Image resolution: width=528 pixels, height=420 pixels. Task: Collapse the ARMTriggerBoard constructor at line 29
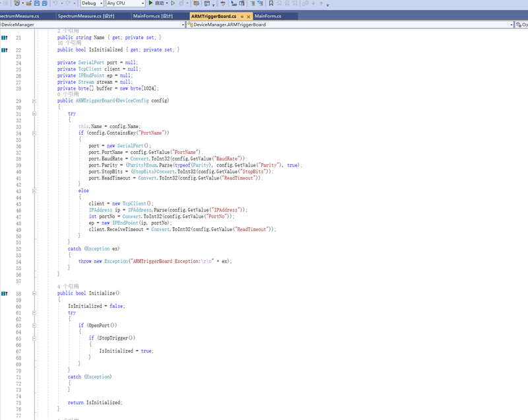[34, 100]
